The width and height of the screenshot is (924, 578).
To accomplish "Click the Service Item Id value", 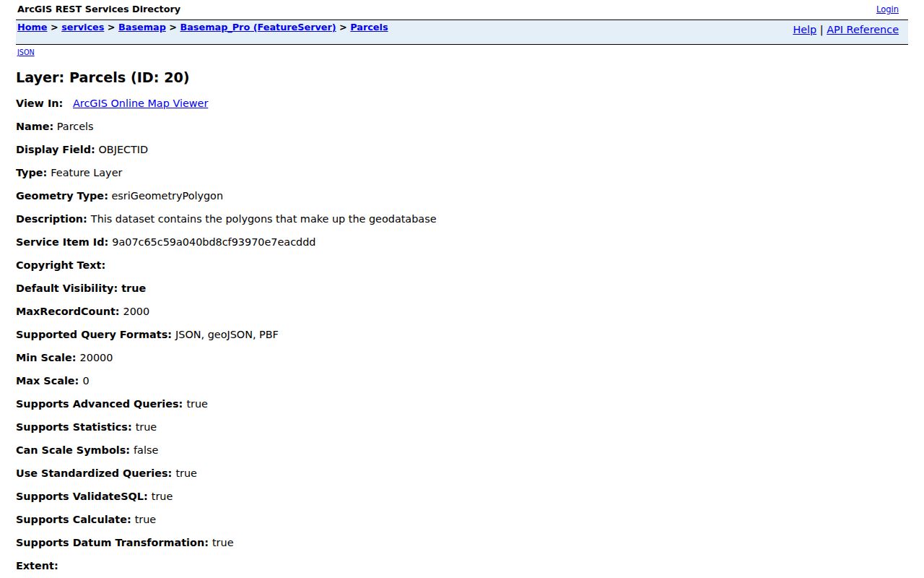I will 214,242.
